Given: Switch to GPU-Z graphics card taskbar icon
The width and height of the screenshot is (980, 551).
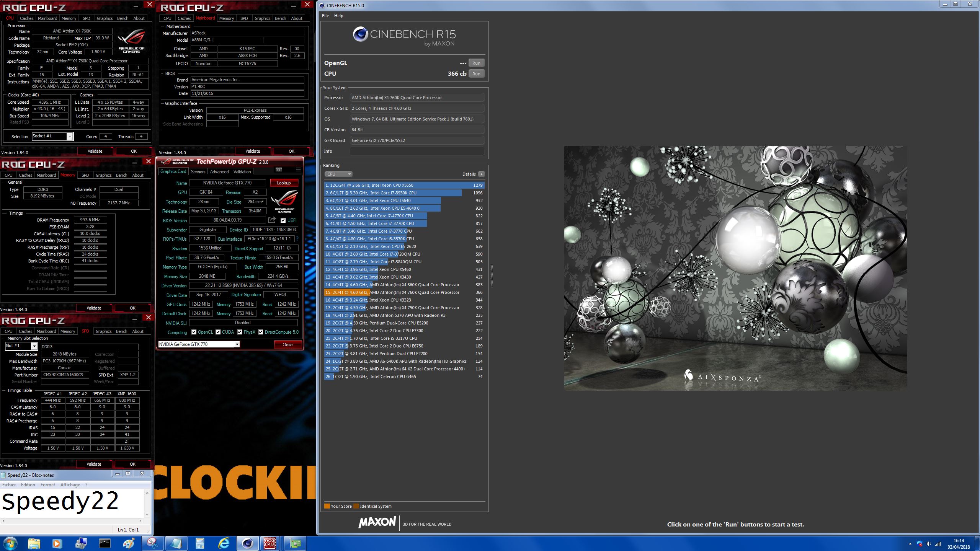Looking at the screenshot, I should tap(295, 543).
